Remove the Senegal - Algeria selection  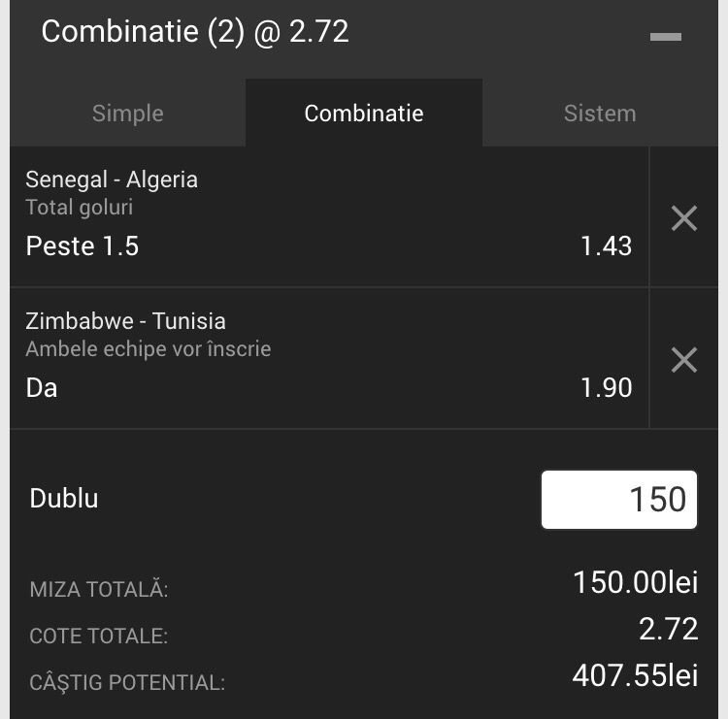pos(684,218)
